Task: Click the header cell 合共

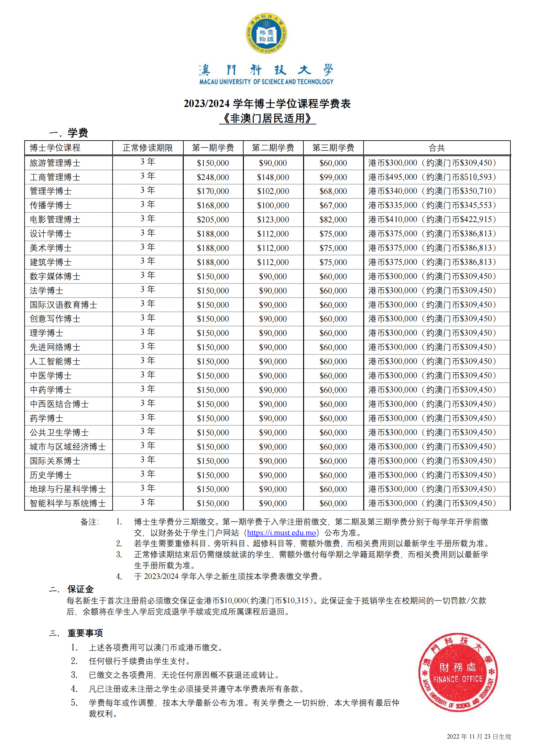Action: coord(437,148)
